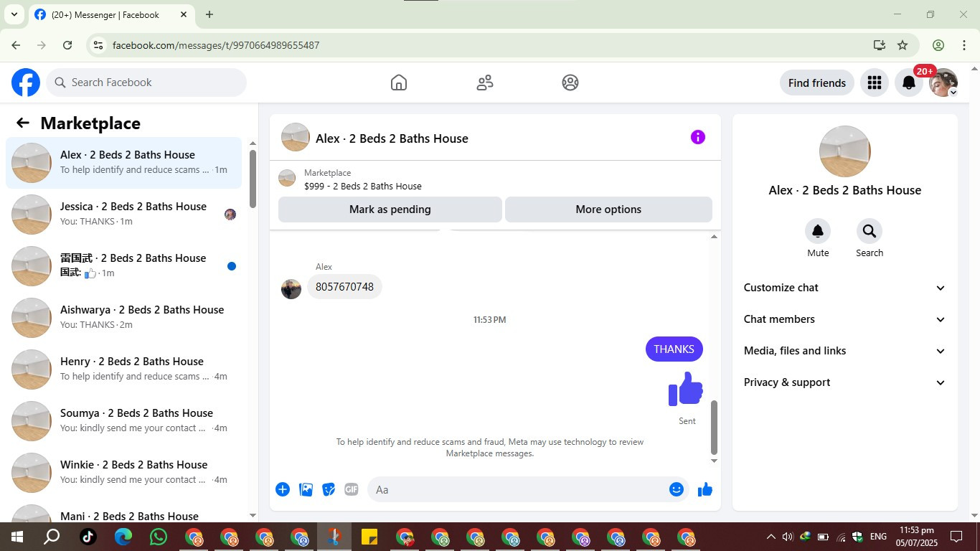Screen dimensions: 980x551
Task: Open Alex's conversation in the chat list
Action: (123, 163)
